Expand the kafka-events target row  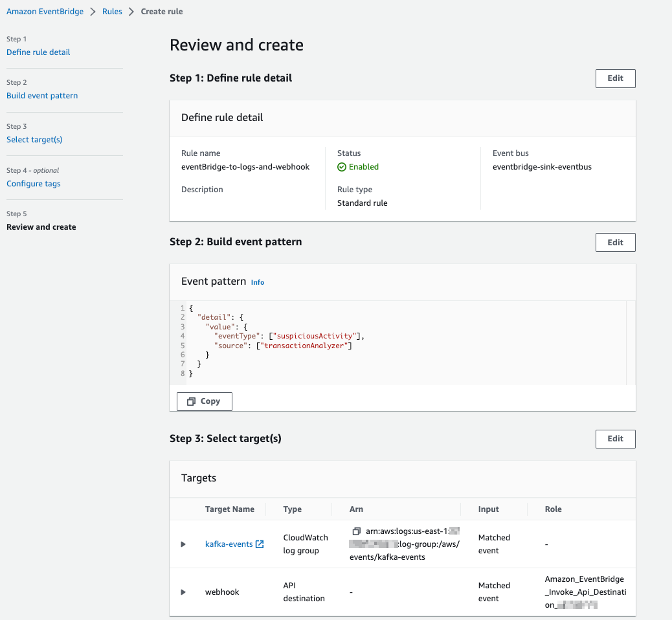(x=183, y=544)
